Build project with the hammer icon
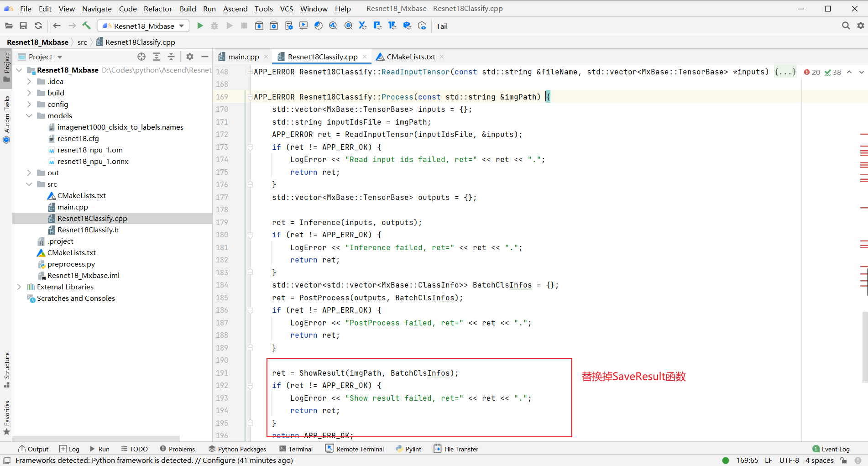The height and width of the screenshot is (466, 868). click(87, 26)
